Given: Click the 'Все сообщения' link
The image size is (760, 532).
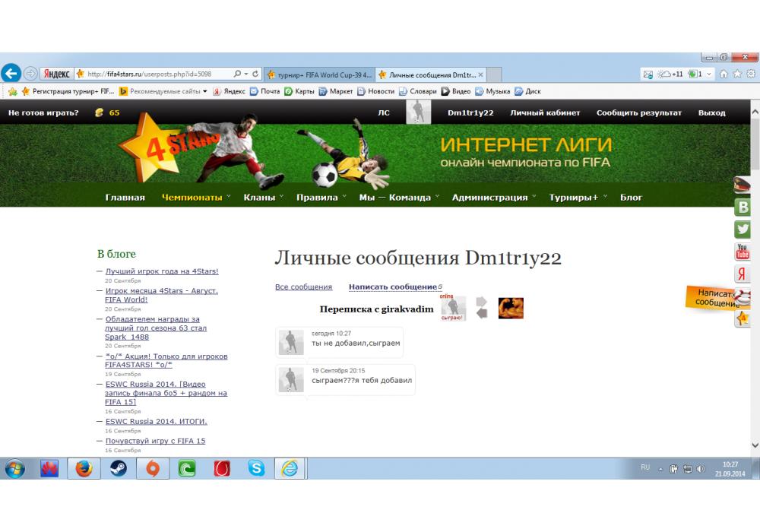Looking at the screenshot, I should (x=303, y=287).
